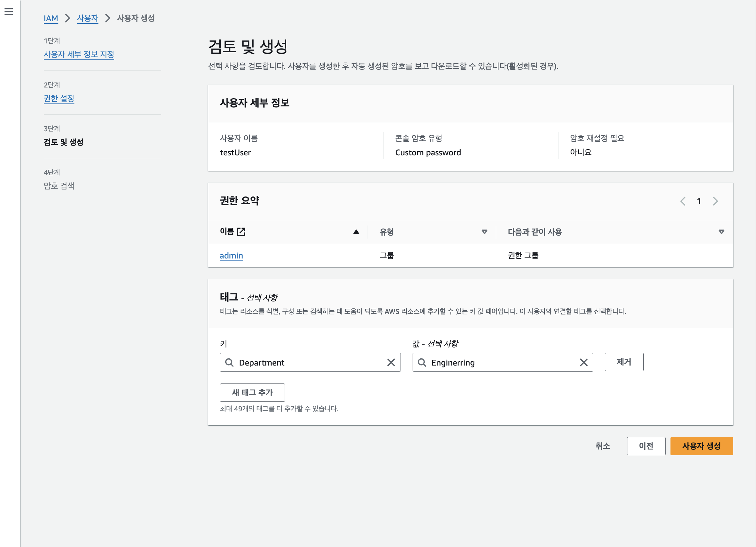Click the search icon in value field
The width and height of the screenshot is (756, 547).
pyautogui.click(x=422, y=362)
